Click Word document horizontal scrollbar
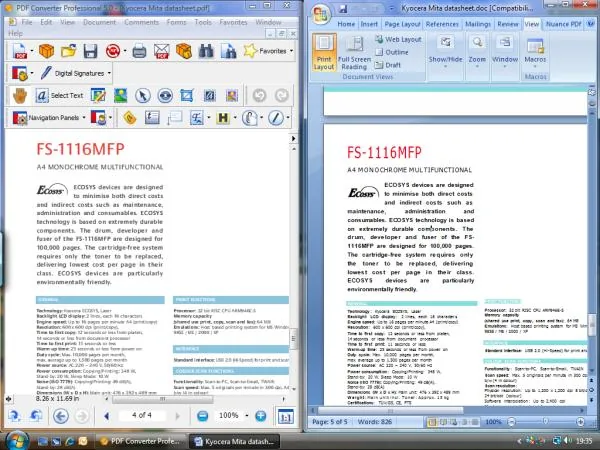 pos(391,411)
